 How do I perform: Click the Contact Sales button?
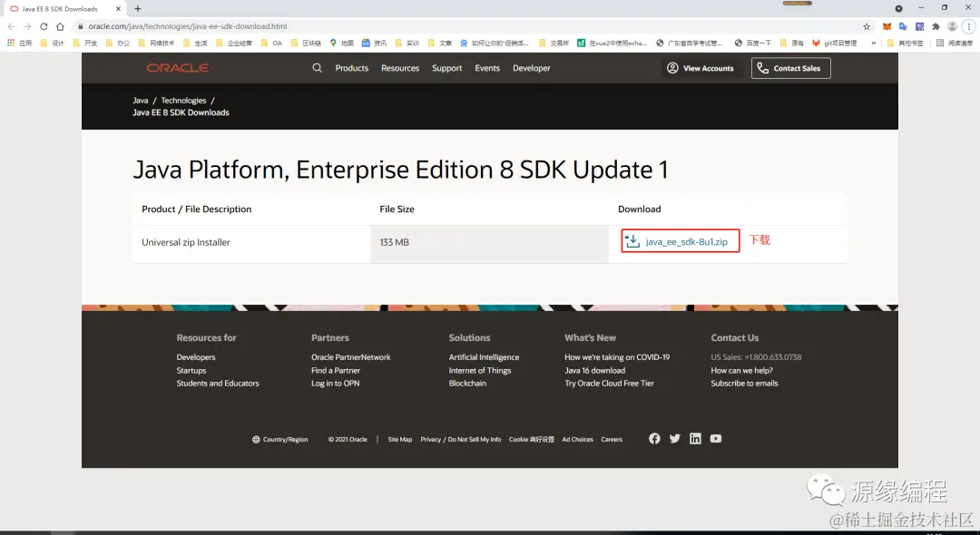point(790,68)
